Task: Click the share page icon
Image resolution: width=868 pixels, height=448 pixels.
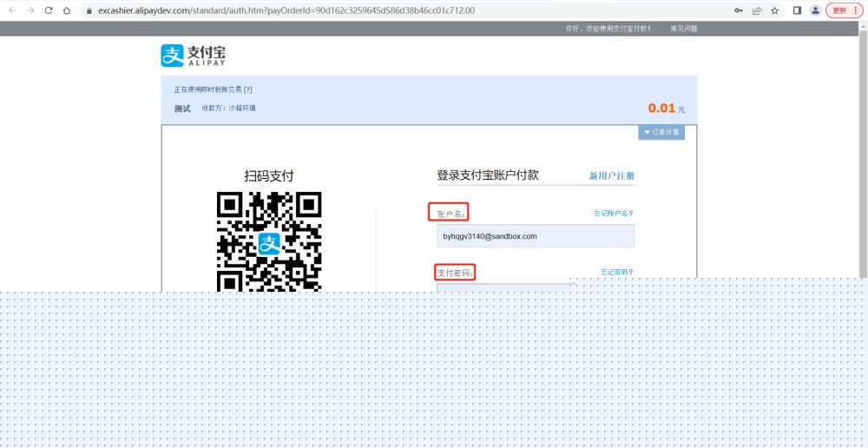Action: click(x=756, y=10)
